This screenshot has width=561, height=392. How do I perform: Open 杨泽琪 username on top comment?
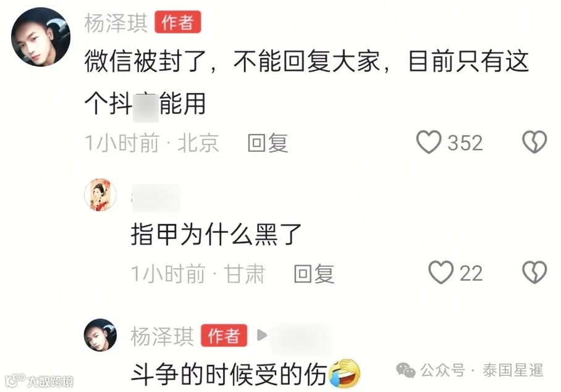pyautogui.click(x=116, y=22)
